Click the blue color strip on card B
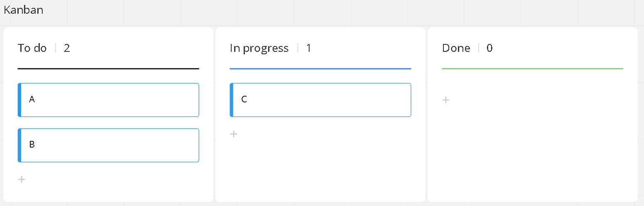This screenshot has height=206, width=644. [19, 145]
